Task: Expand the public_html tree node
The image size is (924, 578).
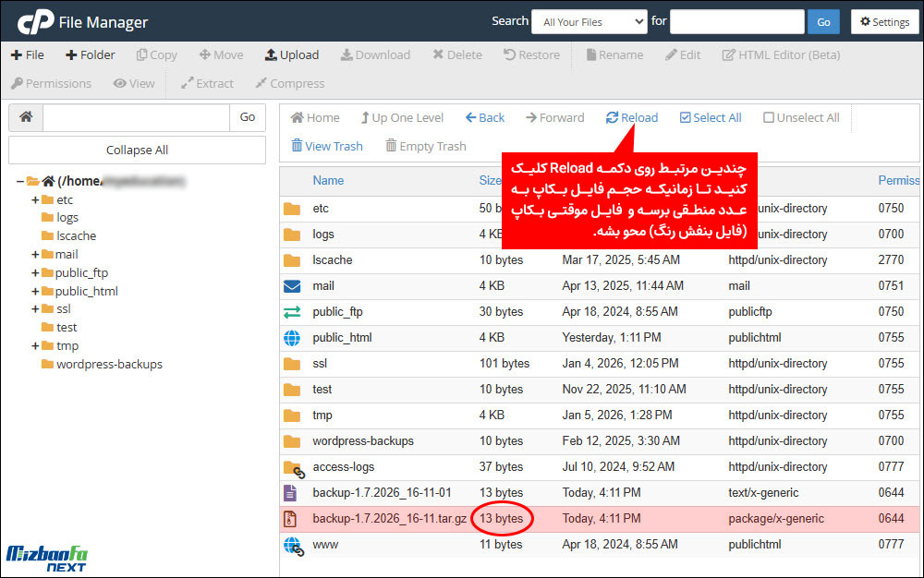Action: (35, 291)
